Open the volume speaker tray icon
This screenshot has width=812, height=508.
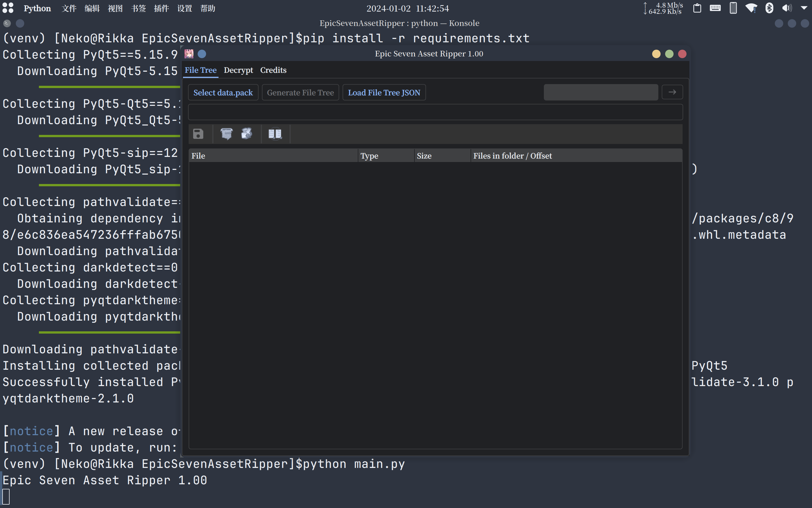click(x=787, y=8)
